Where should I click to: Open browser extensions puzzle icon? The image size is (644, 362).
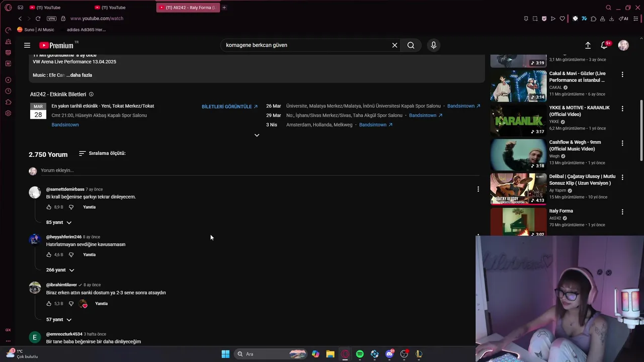pyautogui.click(x=593, y=19)
